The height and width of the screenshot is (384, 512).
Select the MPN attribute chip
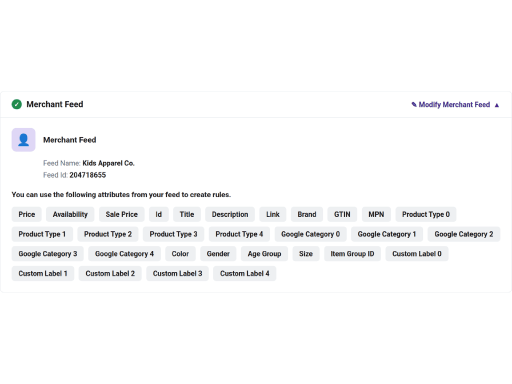tap(376, 214)
